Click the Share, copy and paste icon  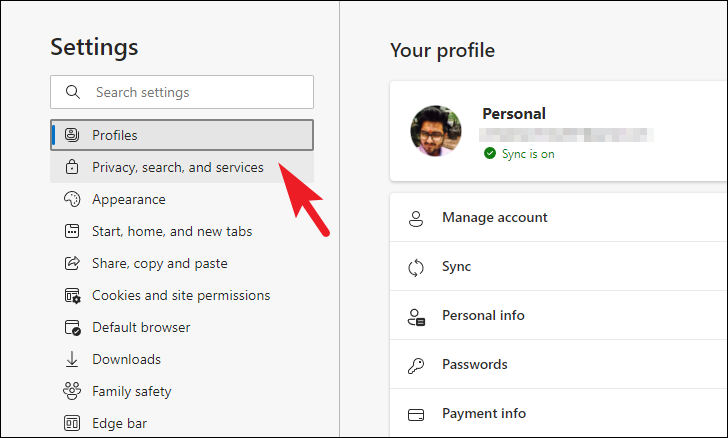[72, 263]
